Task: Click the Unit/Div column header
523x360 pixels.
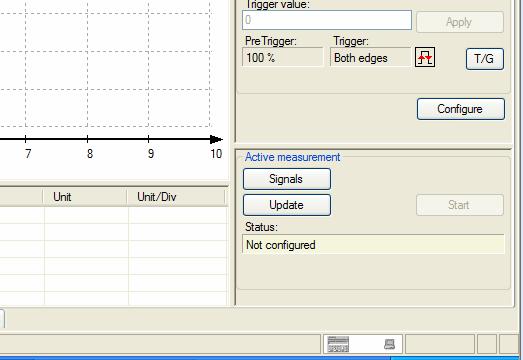Action: [176, 197]
